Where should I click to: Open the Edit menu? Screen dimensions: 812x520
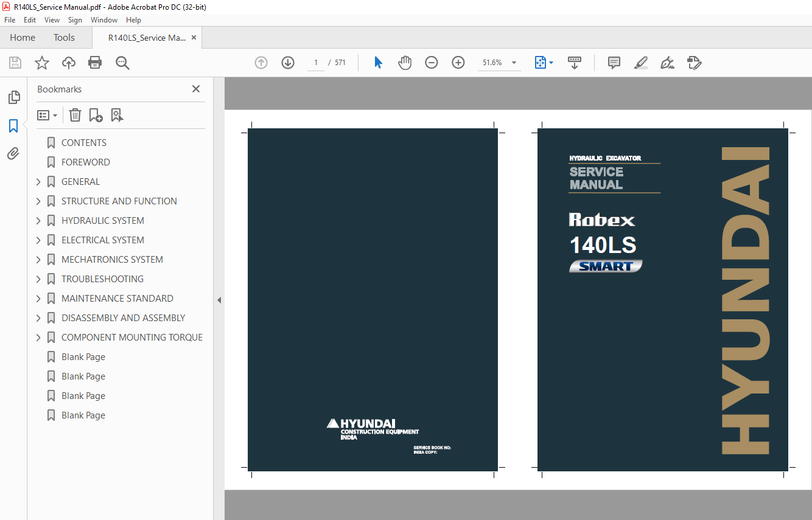(30, 20)
